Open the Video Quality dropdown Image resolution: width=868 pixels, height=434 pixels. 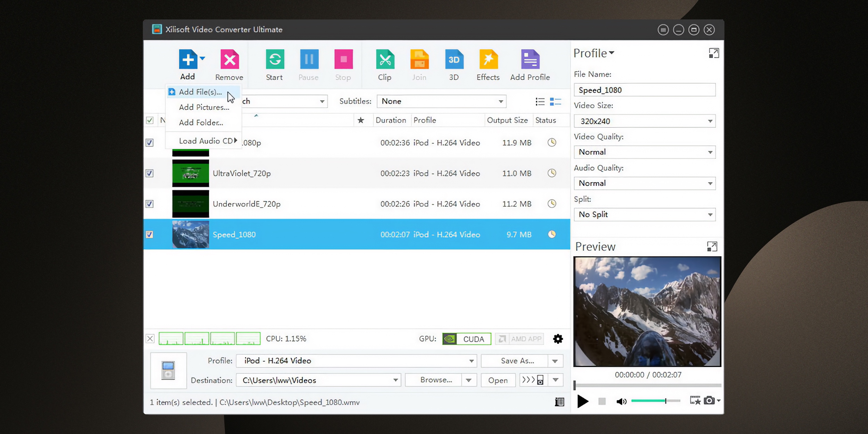pos(645,152)
